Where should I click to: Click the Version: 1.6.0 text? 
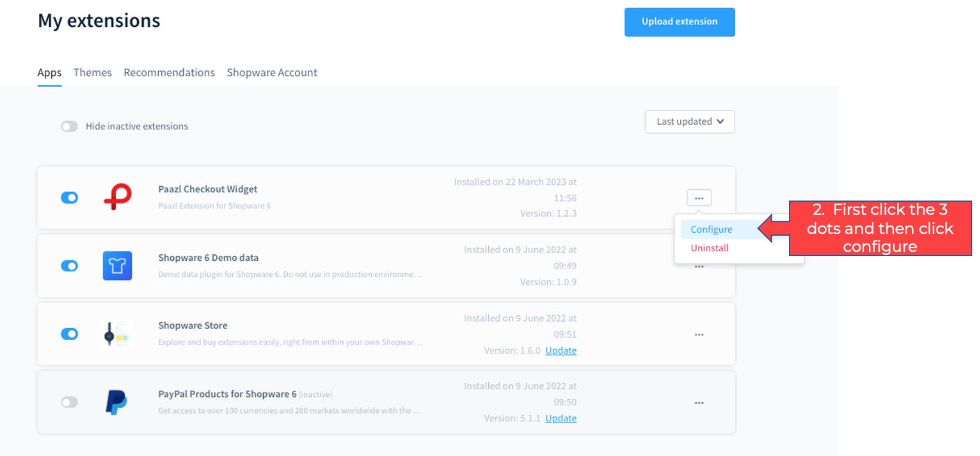click(512, 350)
